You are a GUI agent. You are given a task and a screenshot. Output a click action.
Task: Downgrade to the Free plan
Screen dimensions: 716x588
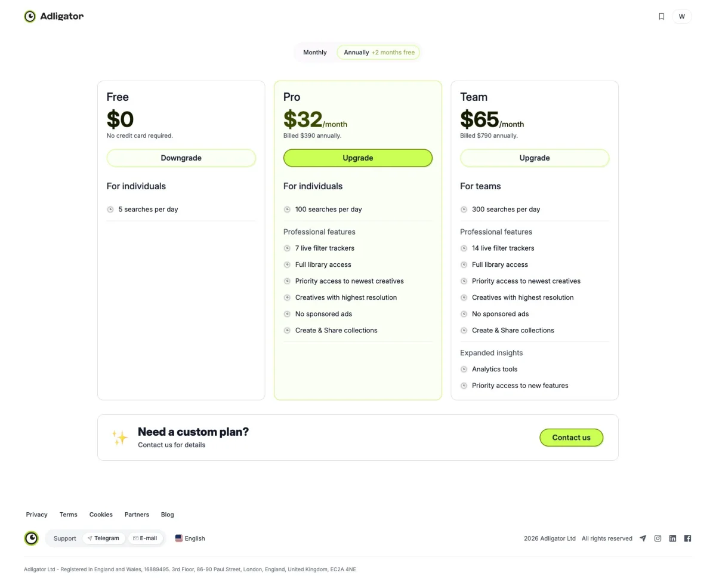(181, 158)
